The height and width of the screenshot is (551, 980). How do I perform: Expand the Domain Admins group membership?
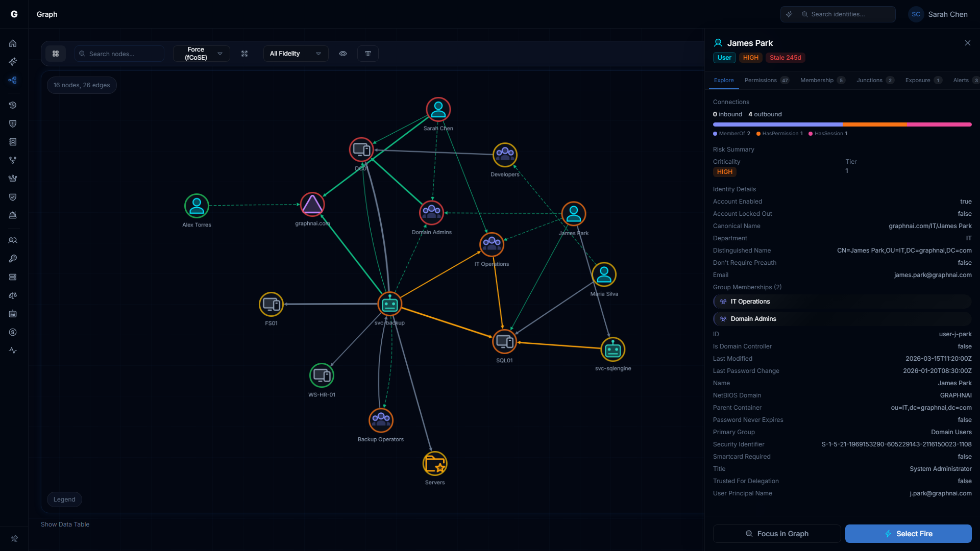pyautogui.click(x=842, y=318)
